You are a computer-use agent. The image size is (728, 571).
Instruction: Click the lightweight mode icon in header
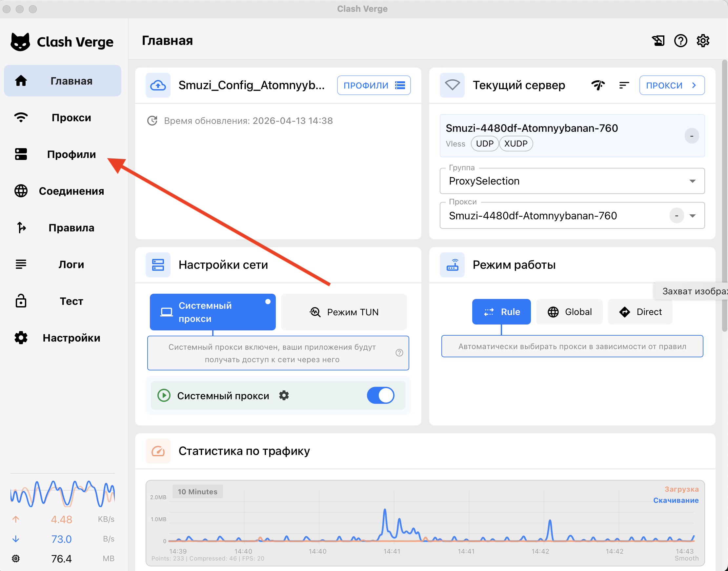[x=658, y=41]
